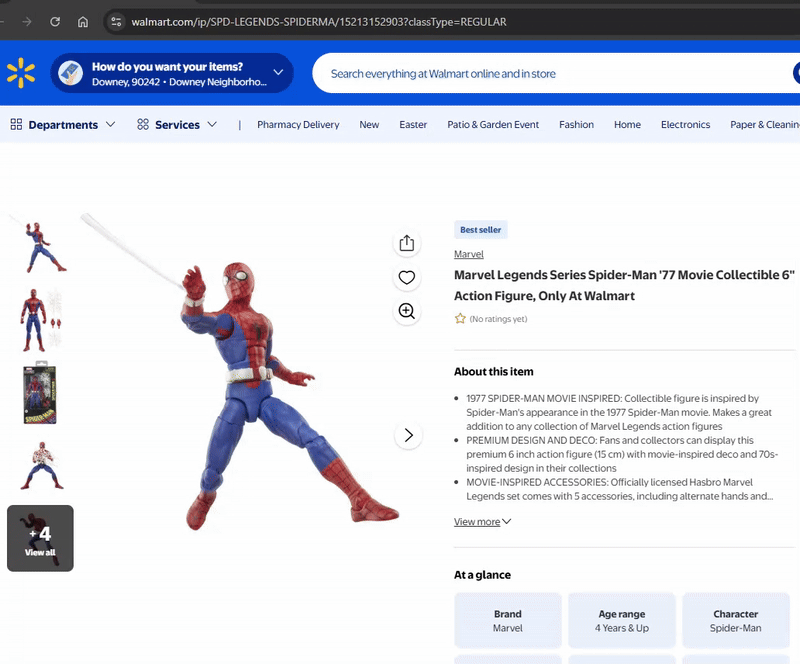Click the About this item heading
The width and height of the screenshot is (800, 664).
(494, 372)
